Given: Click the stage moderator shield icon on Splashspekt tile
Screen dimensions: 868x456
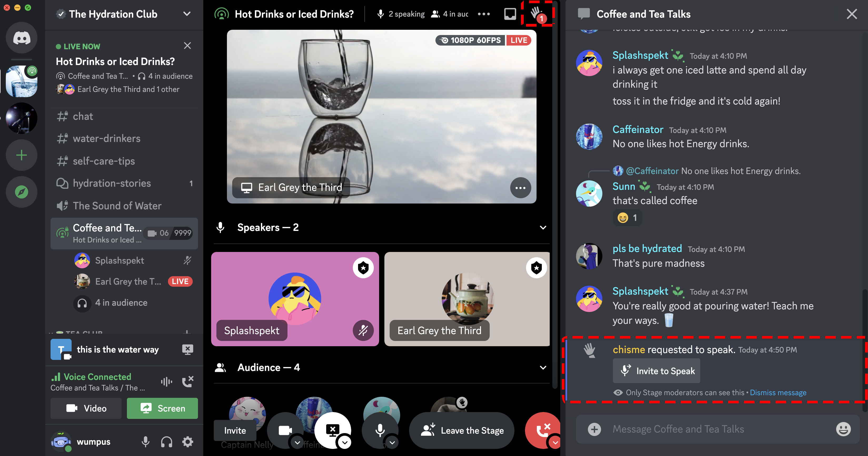Looking at the screenshot, I should click(x=363, y=268).
